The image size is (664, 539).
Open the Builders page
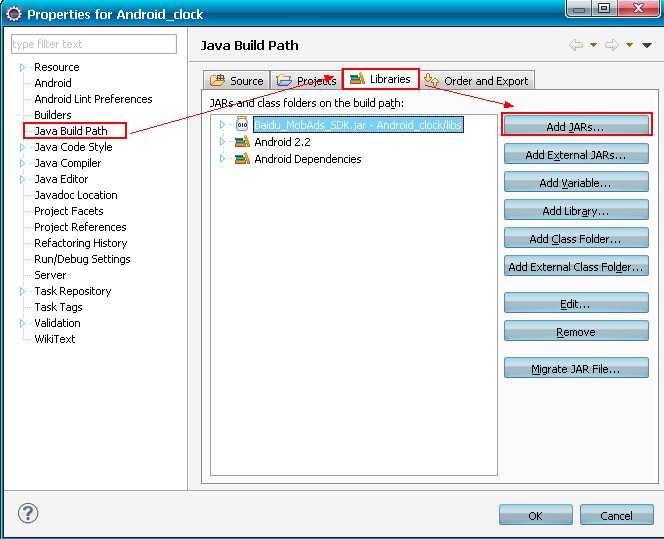[x=53, y=115]
